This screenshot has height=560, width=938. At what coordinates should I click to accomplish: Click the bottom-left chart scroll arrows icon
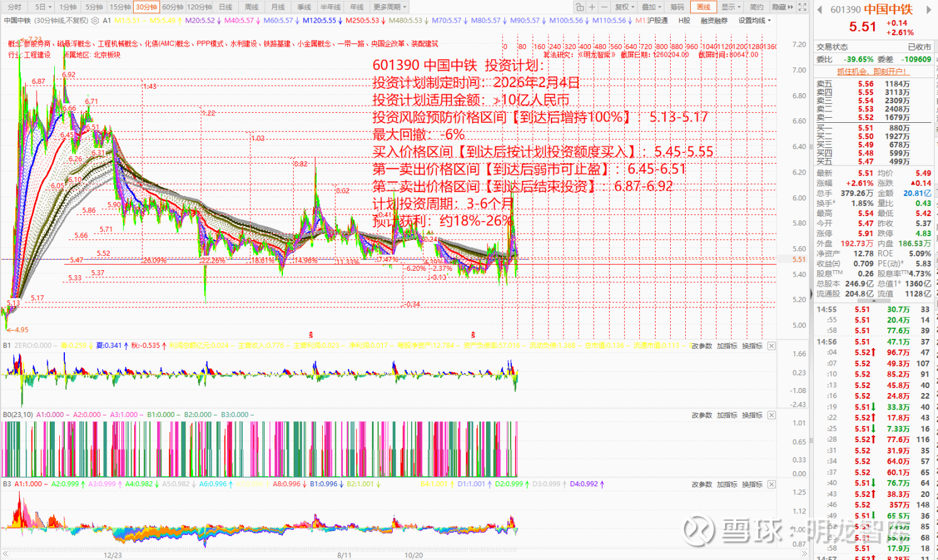point(5,555)
